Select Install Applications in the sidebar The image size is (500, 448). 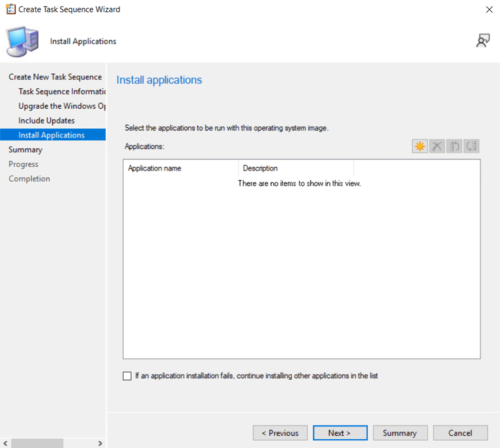pos(51,135)
